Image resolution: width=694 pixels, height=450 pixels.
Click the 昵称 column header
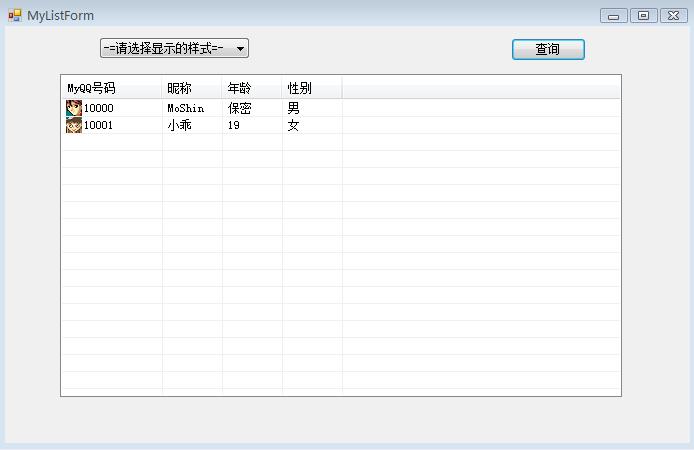click(x=192, y=88)
